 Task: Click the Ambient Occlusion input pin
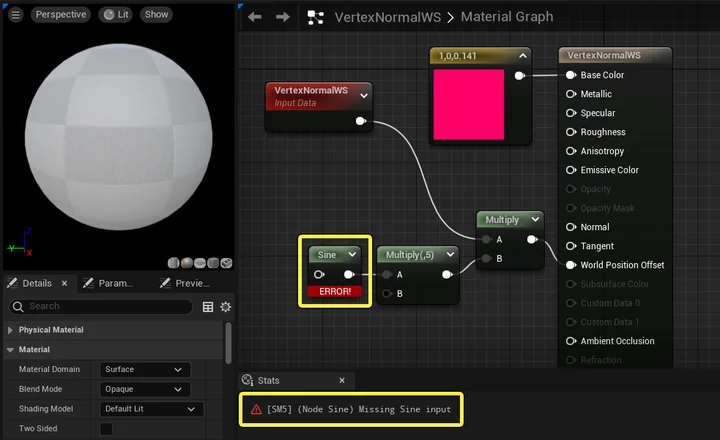(x=571, y=341)
